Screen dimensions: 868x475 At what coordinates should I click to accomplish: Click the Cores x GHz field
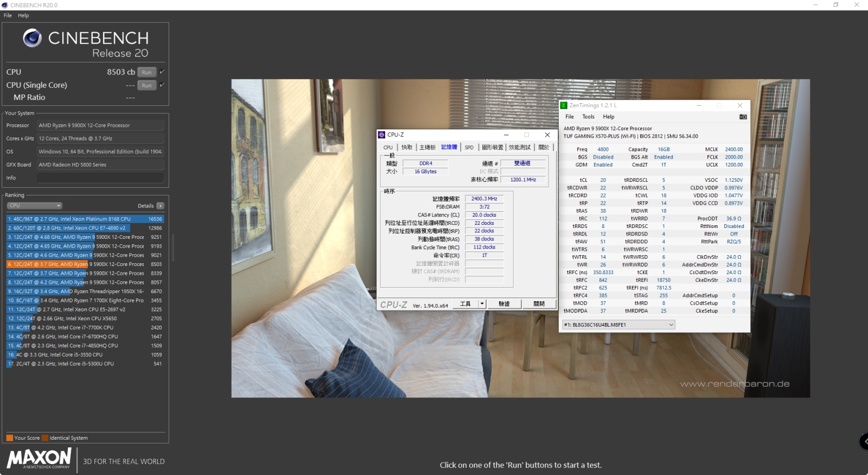(100, 139)
